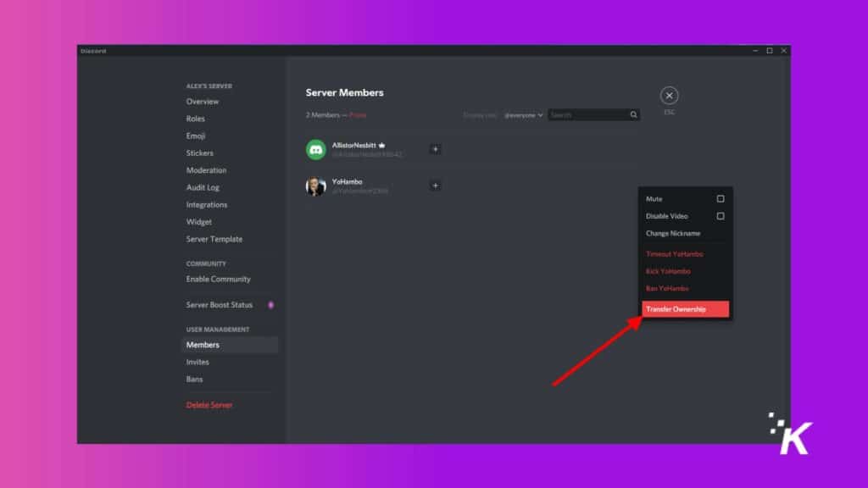Select Members in User Management
Image resolution: width=868 pixels, height=488 pixels.
[230, 345]
